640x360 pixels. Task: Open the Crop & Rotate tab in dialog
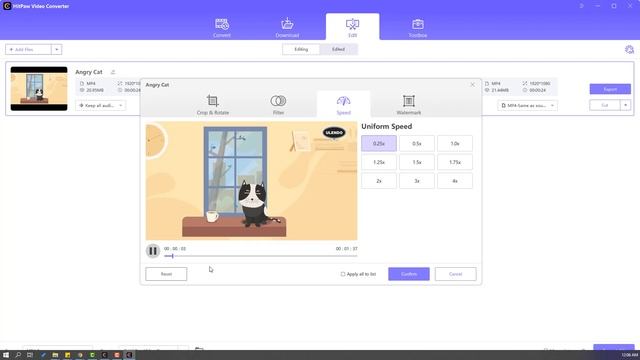213,104
